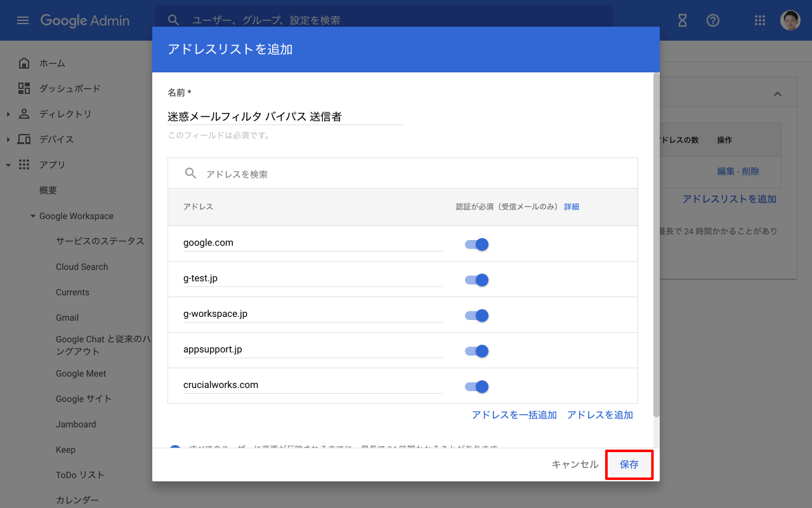Click the crucialworks.com address field
The image size is (812, 508).
point(313,385)
